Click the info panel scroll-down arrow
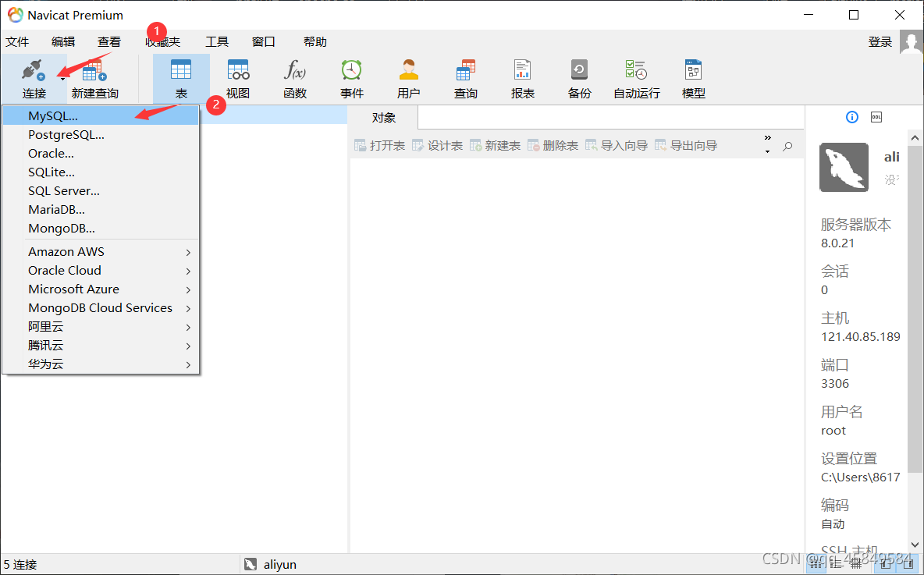The image size is (924, 575). pyautogui.click(x=915, y=545)
